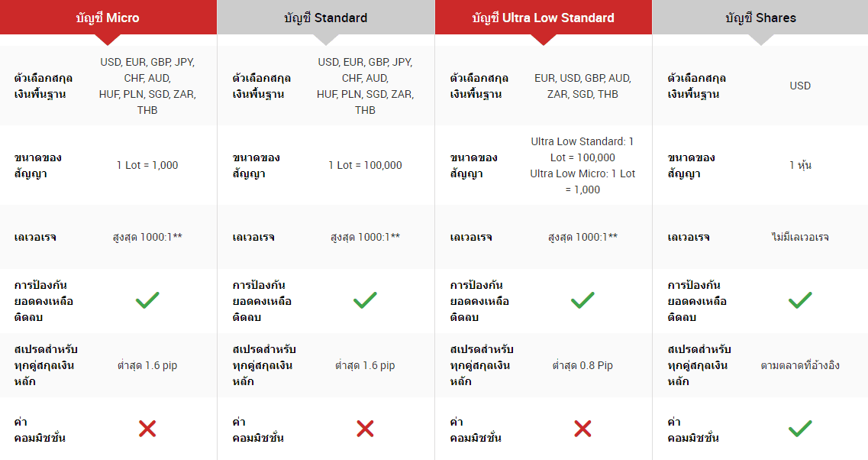Screen dimensions: 868x460
Task: Select the บัญชี Ultra Low Standard tab
Action: pos(543,17)
